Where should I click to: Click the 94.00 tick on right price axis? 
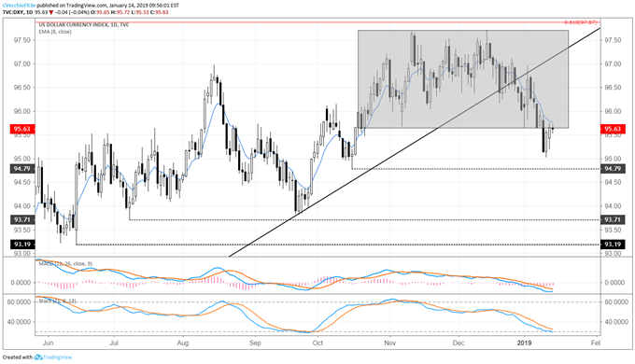613,206
